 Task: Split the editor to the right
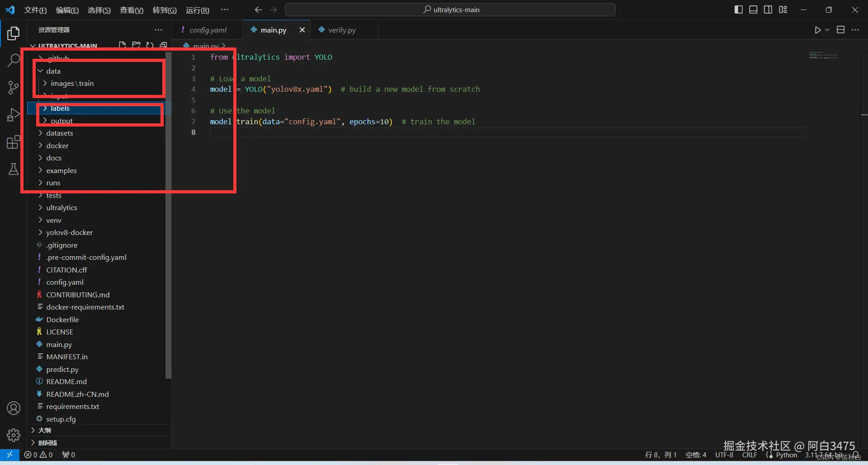[x=841, y=30]
